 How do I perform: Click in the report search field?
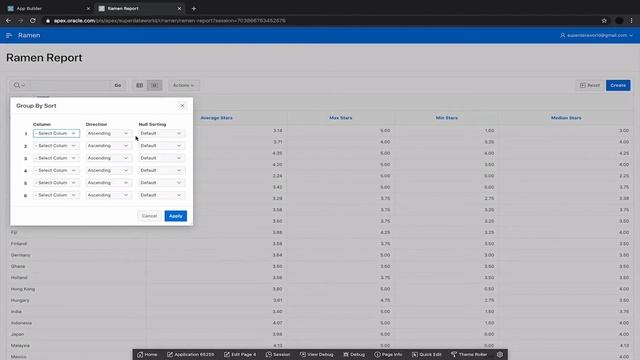tap(69, 85)
